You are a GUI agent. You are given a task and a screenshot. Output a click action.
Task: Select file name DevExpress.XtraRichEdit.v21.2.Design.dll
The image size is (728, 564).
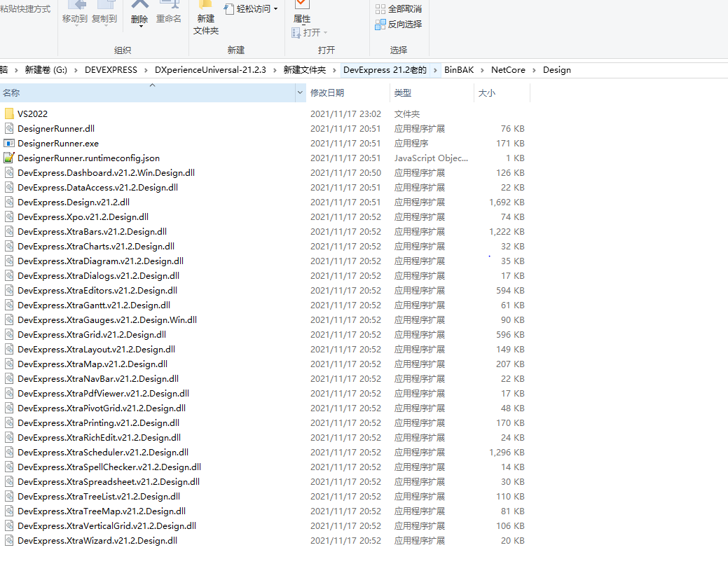point(99,438)
